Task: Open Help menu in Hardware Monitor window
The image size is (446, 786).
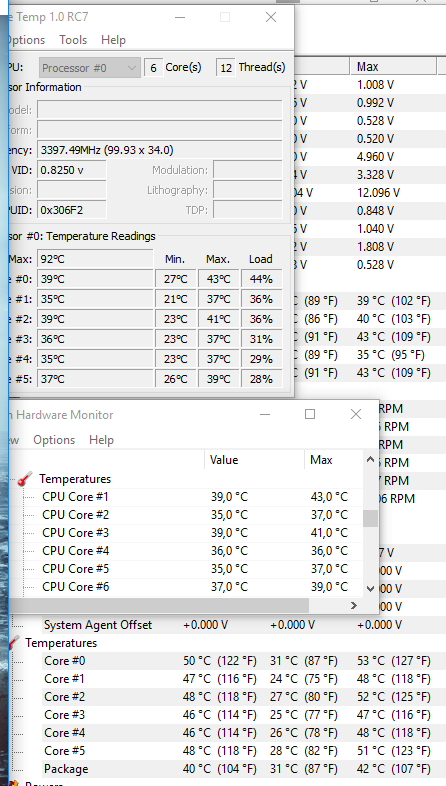Action: (101, 440)
